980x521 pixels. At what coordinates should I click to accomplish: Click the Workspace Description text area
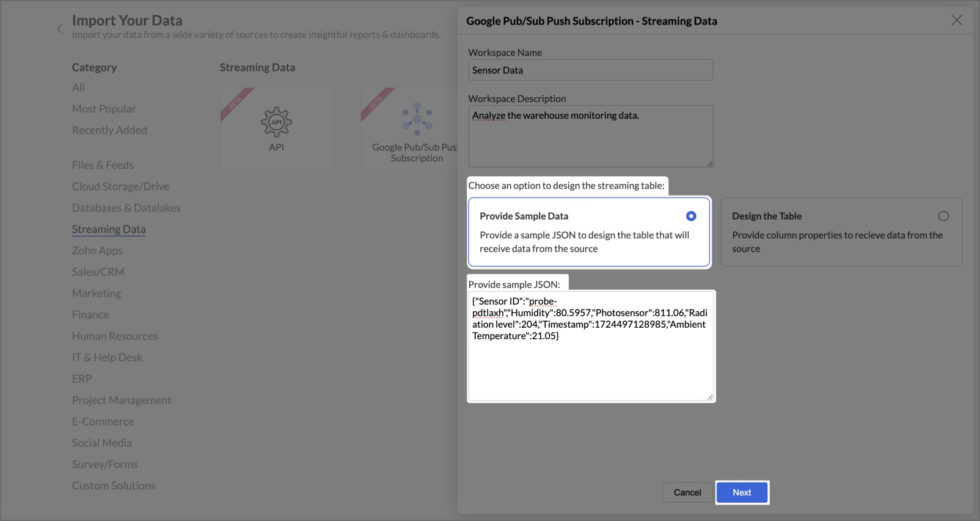(590, 136)
